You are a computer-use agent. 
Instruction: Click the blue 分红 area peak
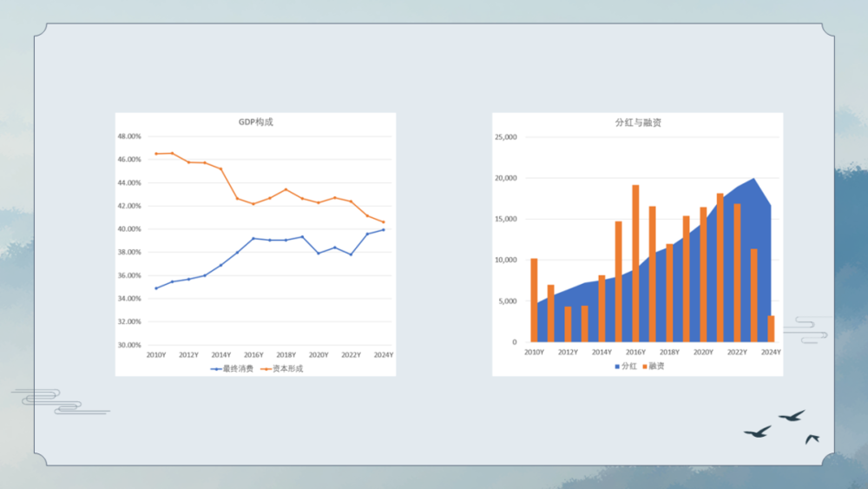753,180
